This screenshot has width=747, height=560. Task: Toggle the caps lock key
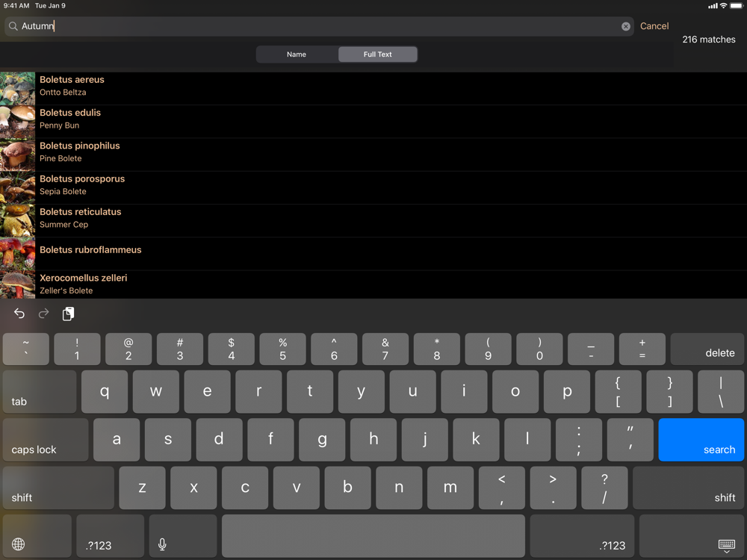click(46, 440)
